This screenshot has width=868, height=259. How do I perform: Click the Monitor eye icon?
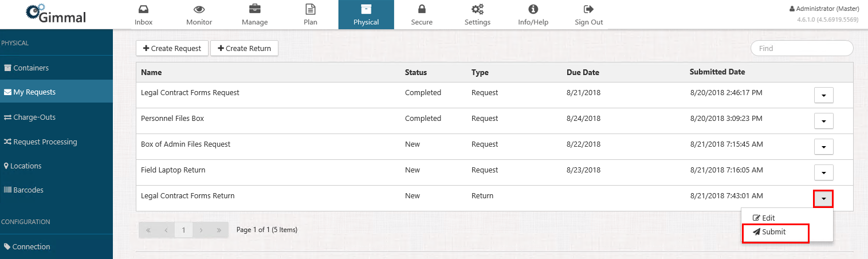[x=199, y=10]
